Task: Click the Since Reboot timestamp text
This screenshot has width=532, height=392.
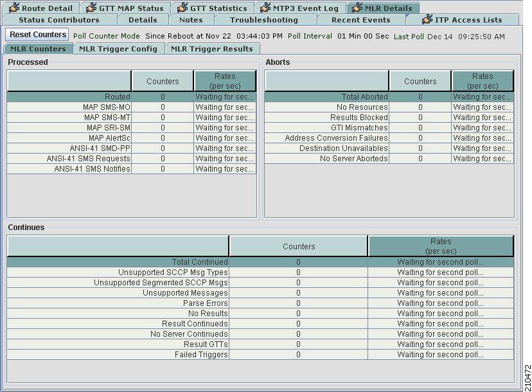Action: (x=214, y=36)
